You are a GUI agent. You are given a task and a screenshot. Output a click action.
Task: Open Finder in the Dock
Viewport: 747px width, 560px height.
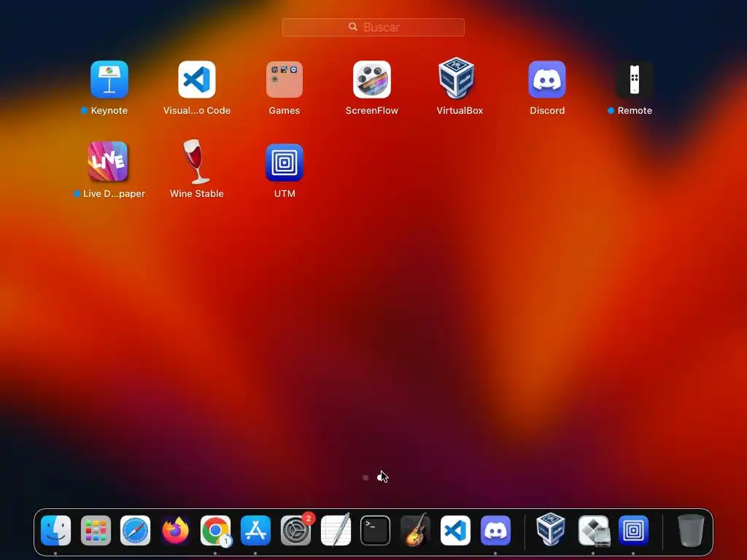[55, 531]
